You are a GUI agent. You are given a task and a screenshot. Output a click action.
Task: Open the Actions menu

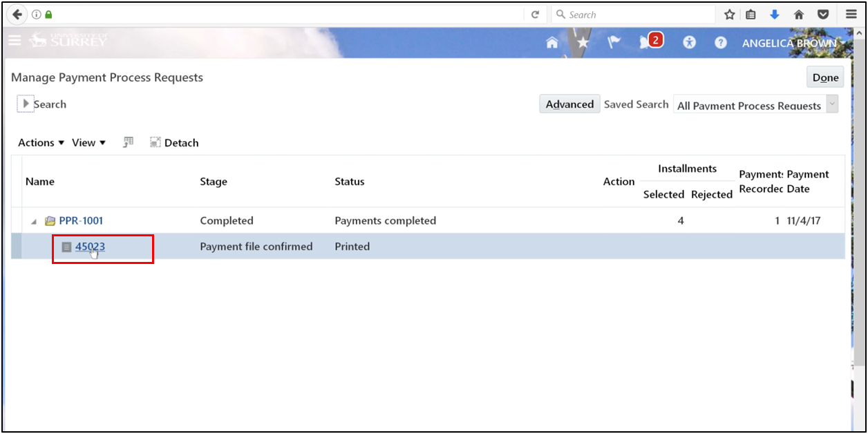pos(35,142)
